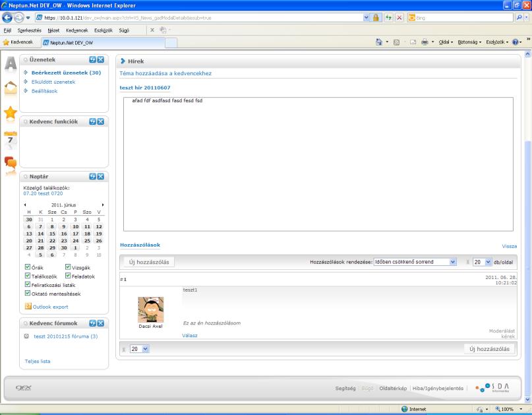Image resolution: width=532 pixels, height=415 pixels.
Task: Click the top Új hozzászólás button
Action: [148, 262]
